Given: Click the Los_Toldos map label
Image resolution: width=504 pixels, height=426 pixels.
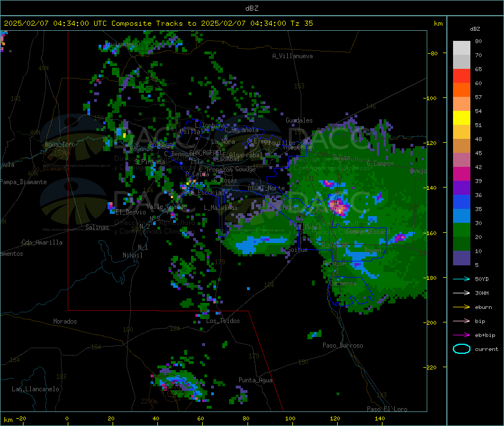Looking at the screenshot, I should coord(223,321).
